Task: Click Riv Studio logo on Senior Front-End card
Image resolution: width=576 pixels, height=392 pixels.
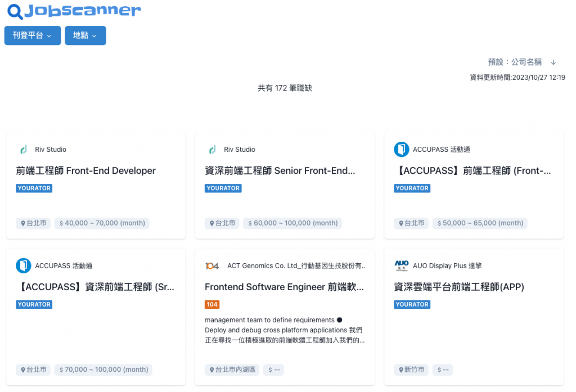Action: point(212,150)
